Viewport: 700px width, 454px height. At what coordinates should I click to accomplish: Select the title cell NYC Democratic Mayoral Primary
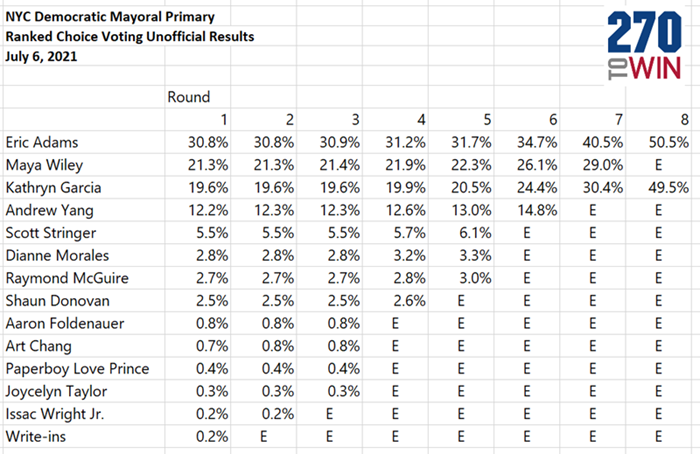pyautogui.click(x=110, y=17)
